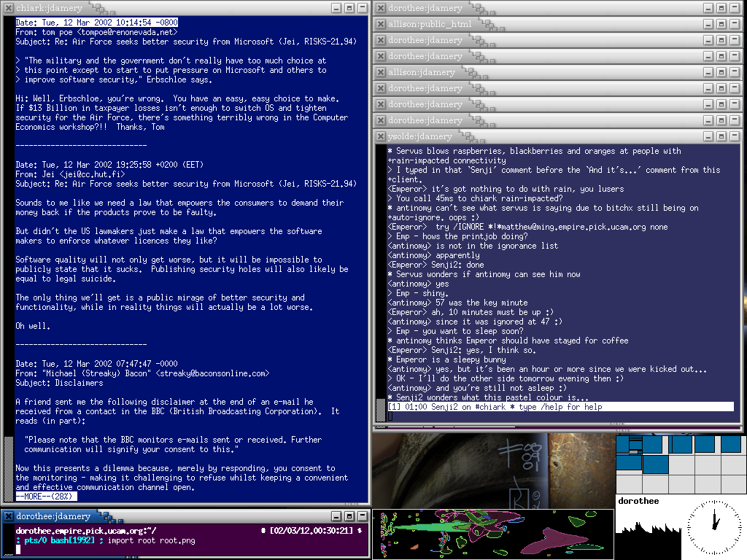The width and height of the screenshot is (747, 560).
Task: Click the dorothee load graph monitor
Action: (x=648, y=532)
